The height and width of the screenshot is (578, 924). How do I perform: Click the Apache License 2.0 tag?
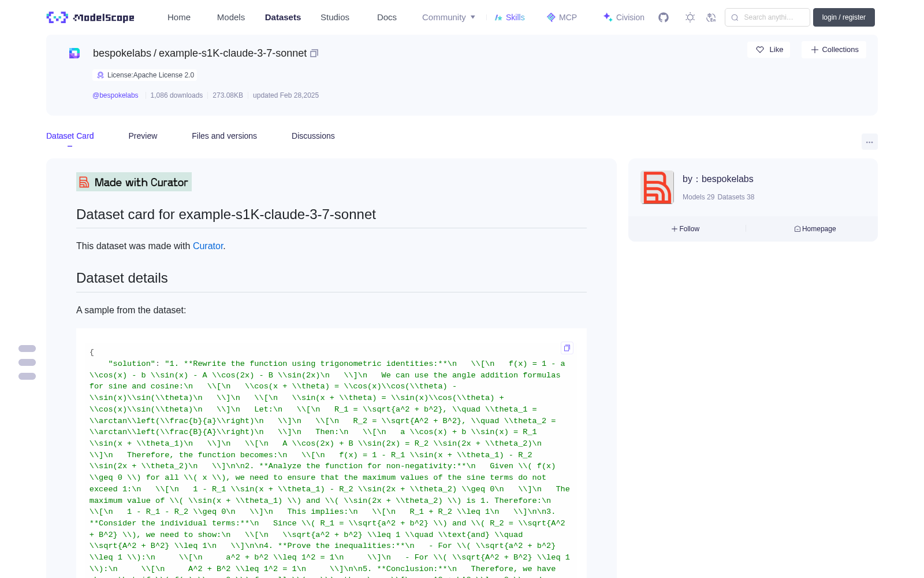pos(145,75)
